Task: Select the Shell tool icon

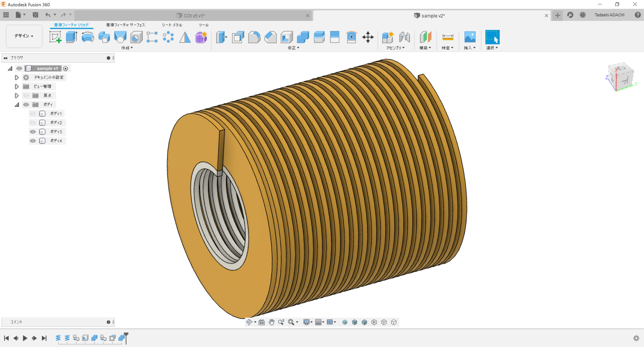Action: pos(287,37)
